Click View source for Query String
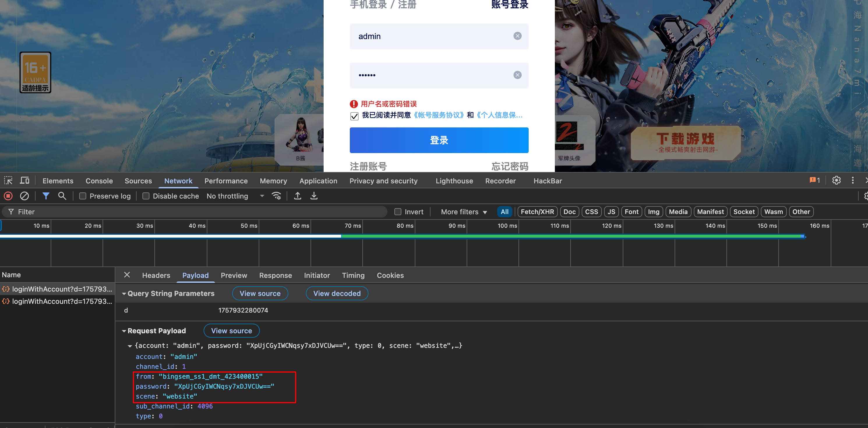This screenshot has height=428, width=868. click(x=260, y=293)
